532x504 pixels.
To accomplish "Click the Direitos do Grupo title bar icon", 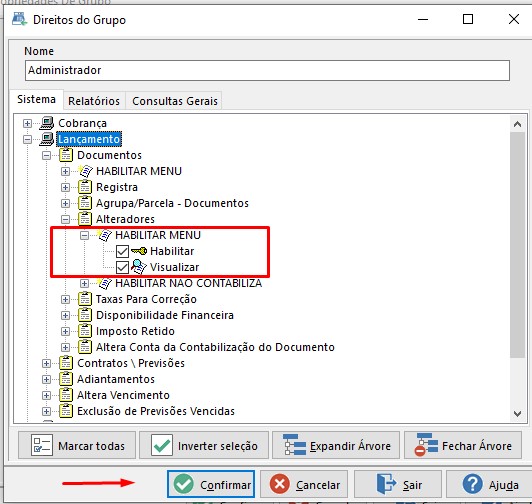I will (x=19, y=19).
